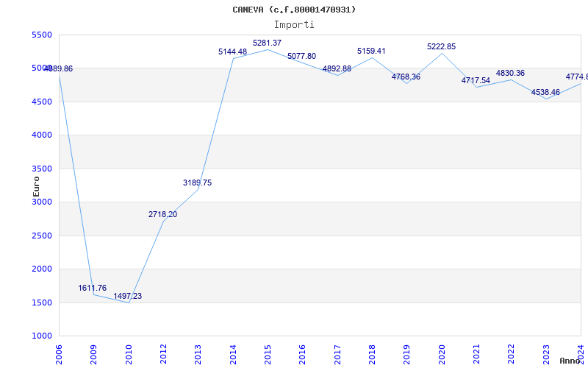
Task: Select the x-axis year 2018
Action: click(x=372, y=355)
